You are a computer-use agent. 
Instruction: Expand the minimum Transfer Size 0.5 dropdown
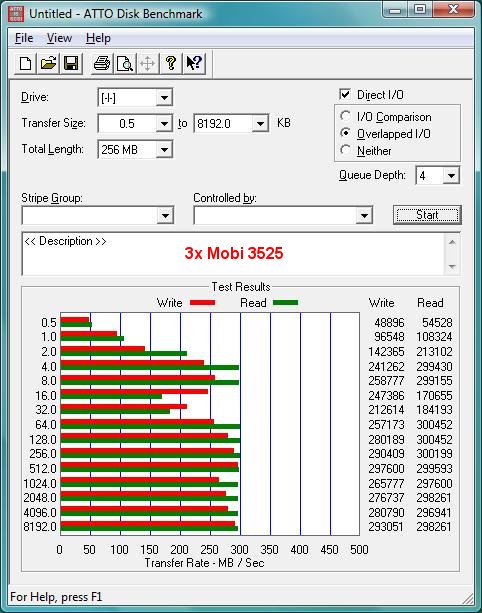[164, 124]
